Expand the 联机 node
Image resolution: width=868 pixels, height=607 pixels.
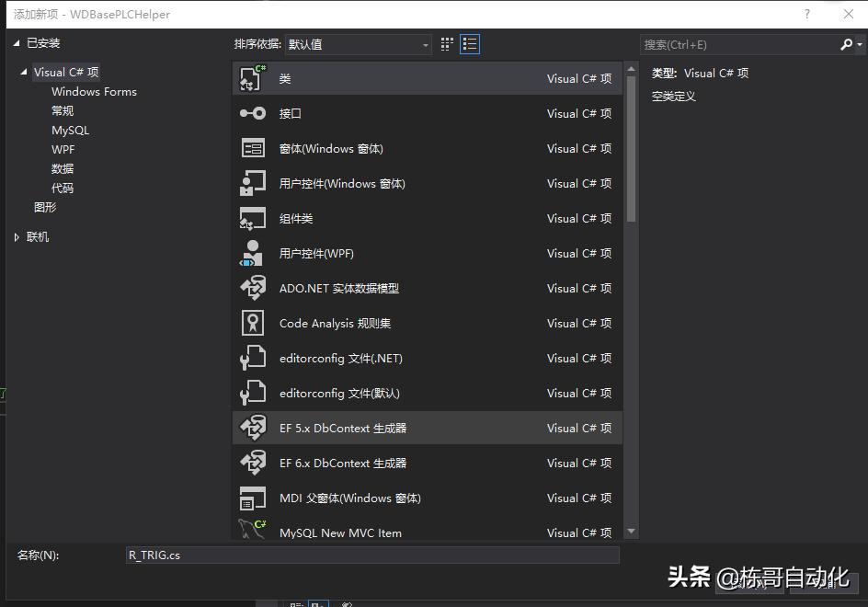[x=16, y=236]
